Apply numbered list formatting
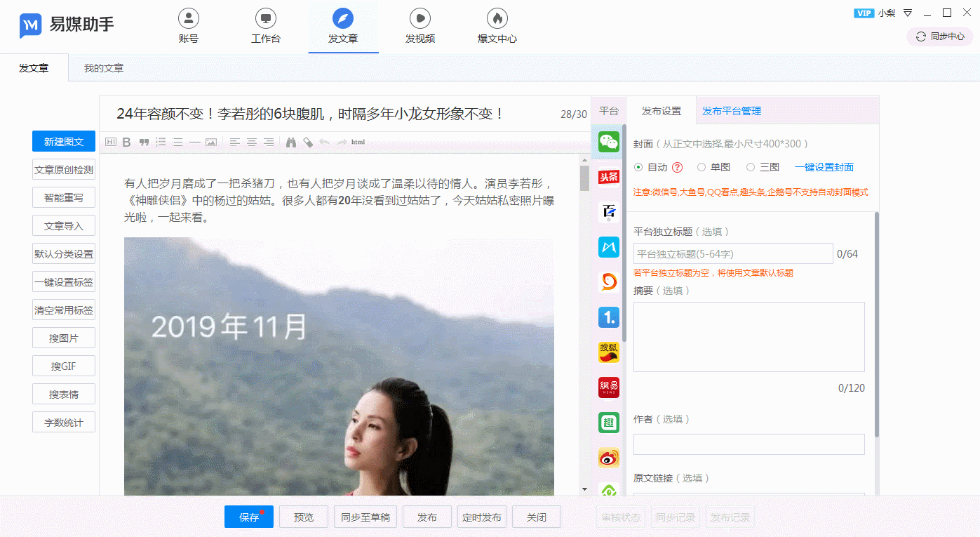The width and height of the screenshot is (980, 537). click(x=161, y=142)
